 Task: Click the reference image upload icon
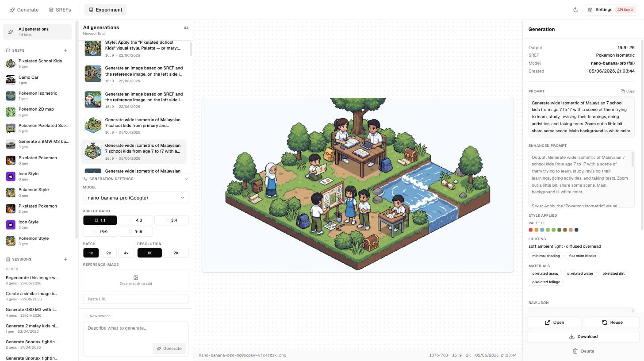pos(136,277)
